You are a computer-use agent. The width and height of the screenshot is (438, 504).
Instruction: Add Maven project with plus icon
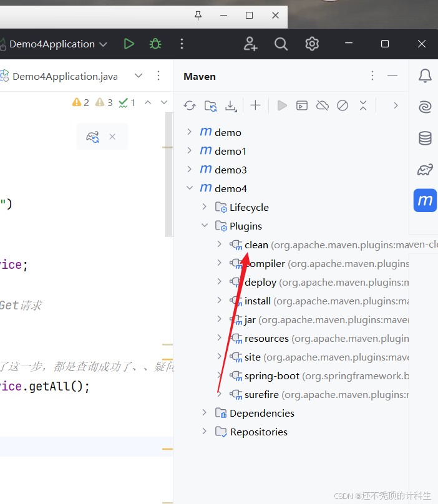tap(255, 105)
